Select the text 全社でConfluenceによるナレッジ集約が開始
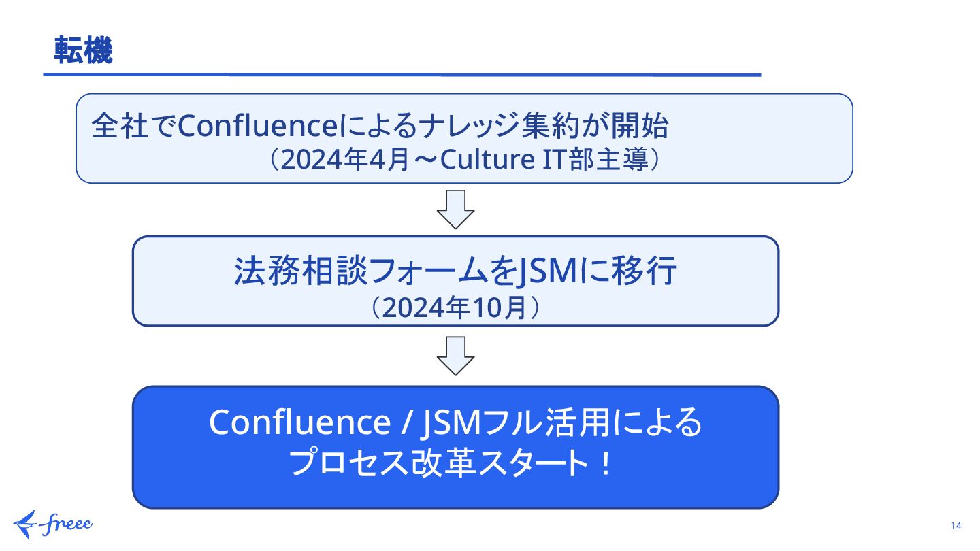Image resolution: width=980 pixels, height=551 pixels. tap(381, 126)
